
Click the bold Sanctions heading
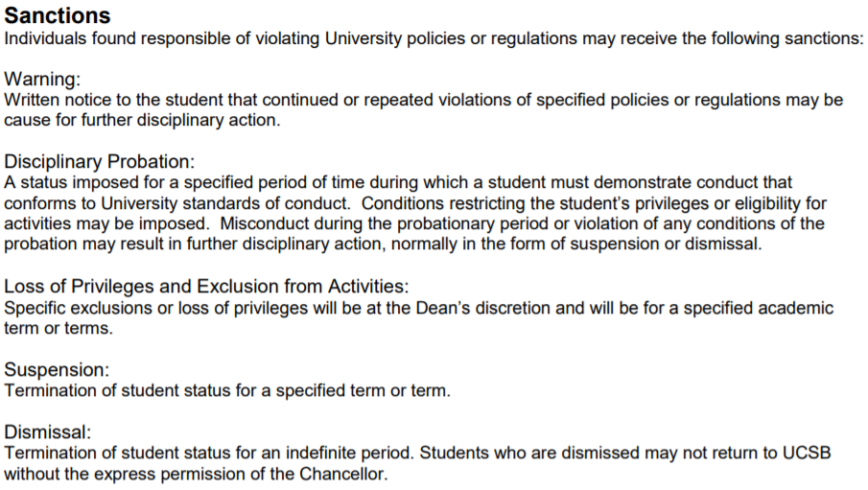58,16
